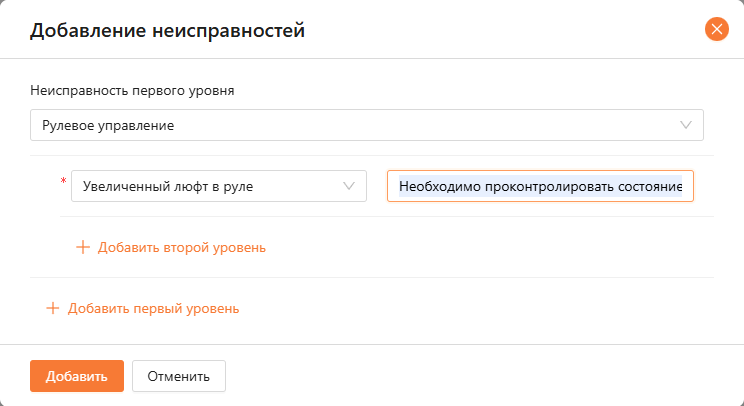Viewport: 744px width, 406px height.
Task: Click the white cross inside orange circle
Action: (x=716, y=29)
